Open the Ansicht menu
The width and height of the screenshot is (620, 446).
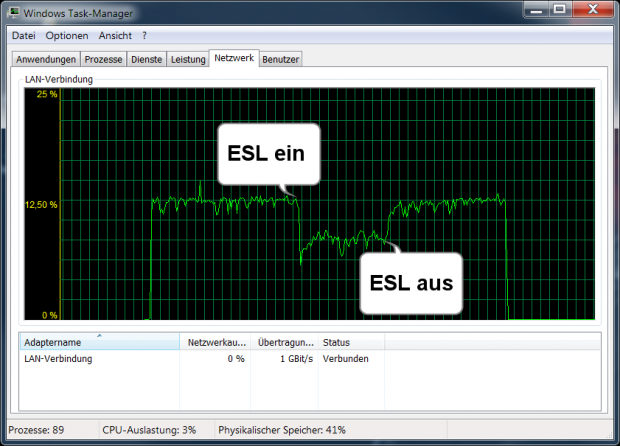coord(113,35)
